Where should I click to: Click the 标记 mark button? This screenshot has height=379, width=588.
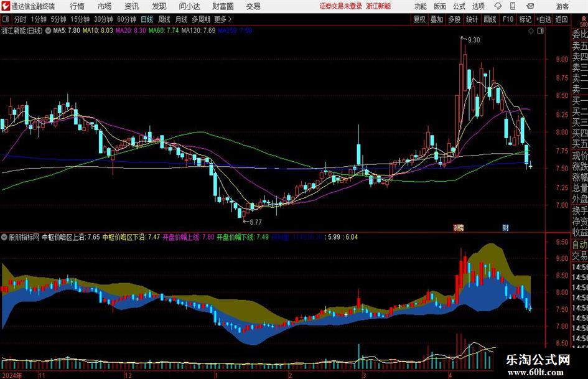tap(525, 19)
